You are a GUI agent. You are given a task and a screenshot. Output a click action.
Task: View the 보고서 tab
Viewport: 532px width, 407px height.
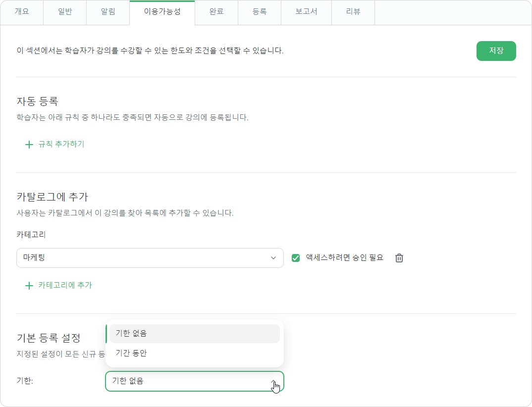click(307, 12)
